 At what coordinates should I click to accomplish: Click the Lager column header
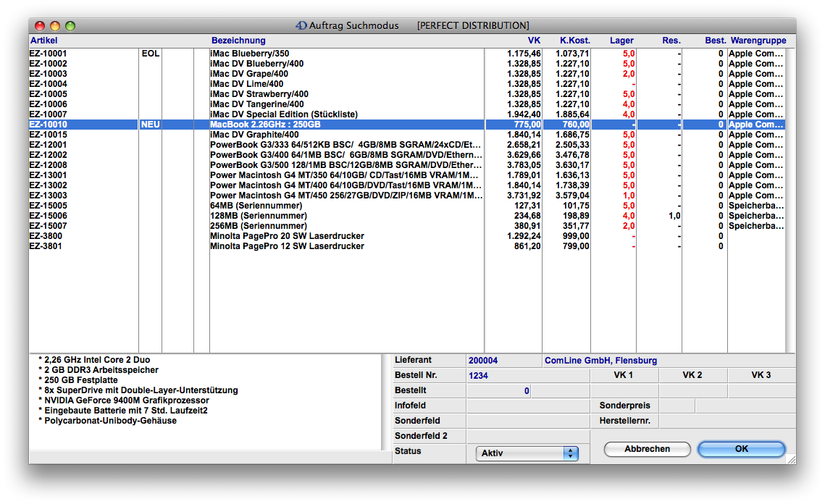coord(621,41)
